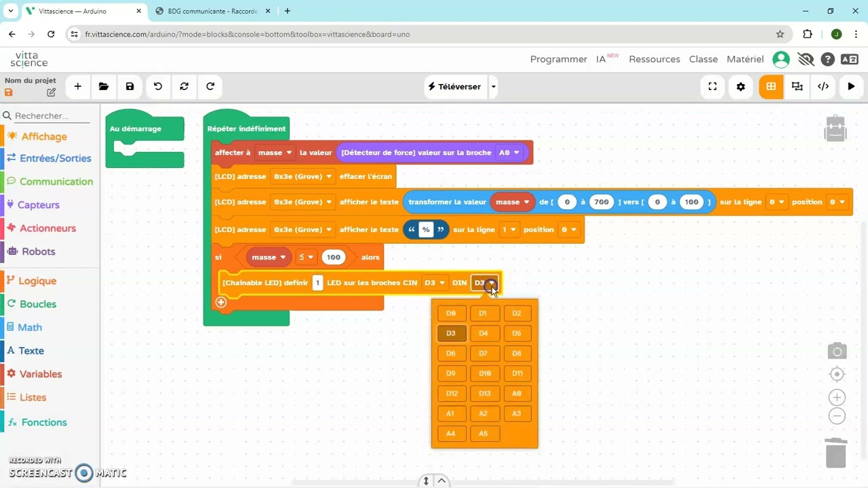
Task: Zoom in workspace plus circle
Action: [x=837, y=398]
